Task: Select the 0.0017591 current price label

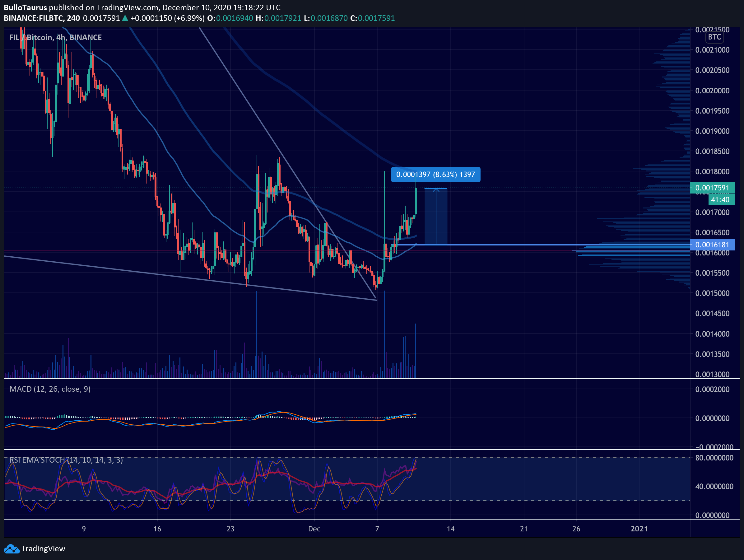Action: [712, 188]
